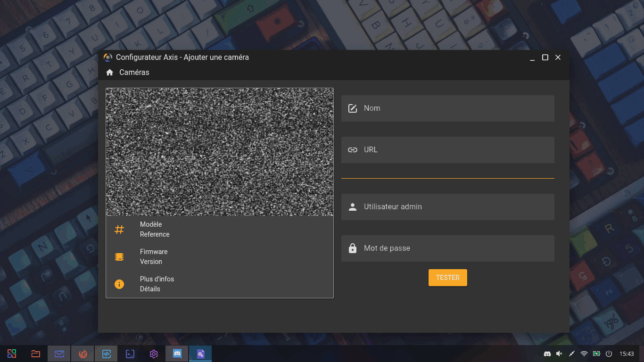This screenshot has height=362, width=644.
Task: Switch to Discord in the taskbar
Action: pos(177,354)
